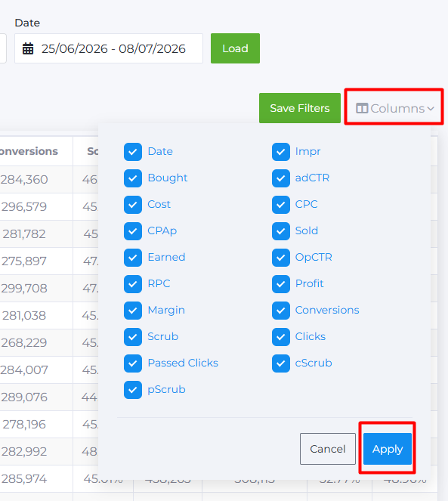The width and height of the screenshot is (448, 501).
Task: Select the conversions value 289,076
Action: point(24,397)
